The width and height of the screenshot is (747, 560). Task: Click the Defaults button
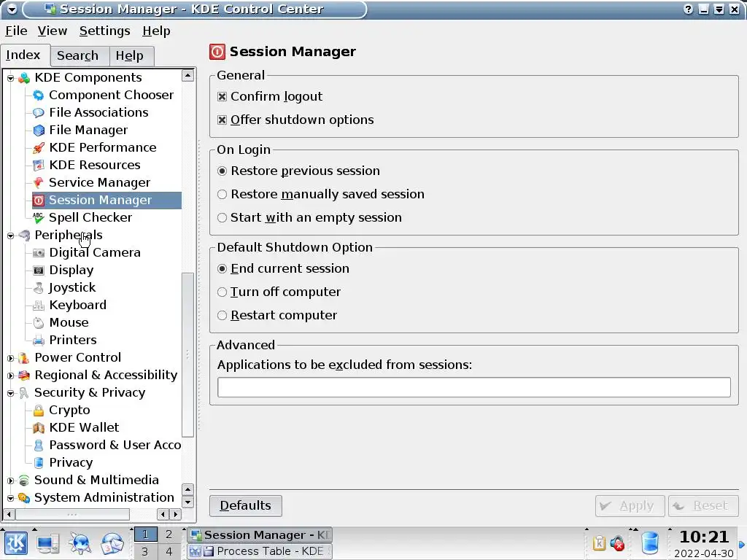[245, 506]
